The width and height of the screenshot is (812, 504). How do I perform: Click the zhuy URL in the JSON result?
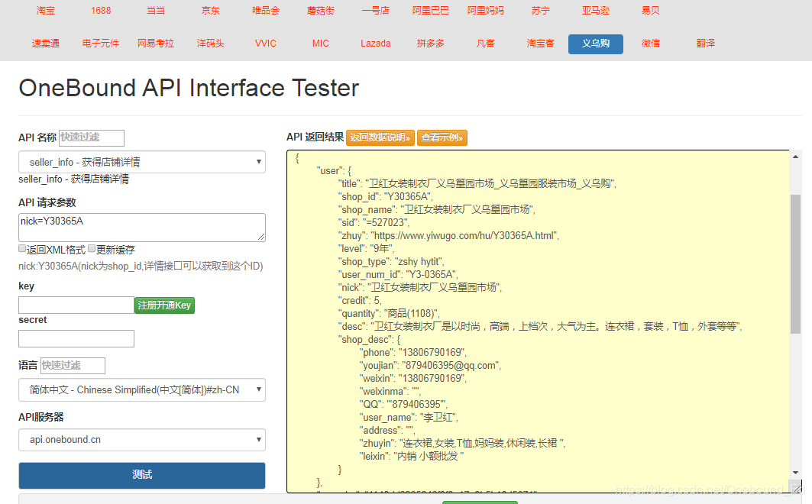[464, 235]
